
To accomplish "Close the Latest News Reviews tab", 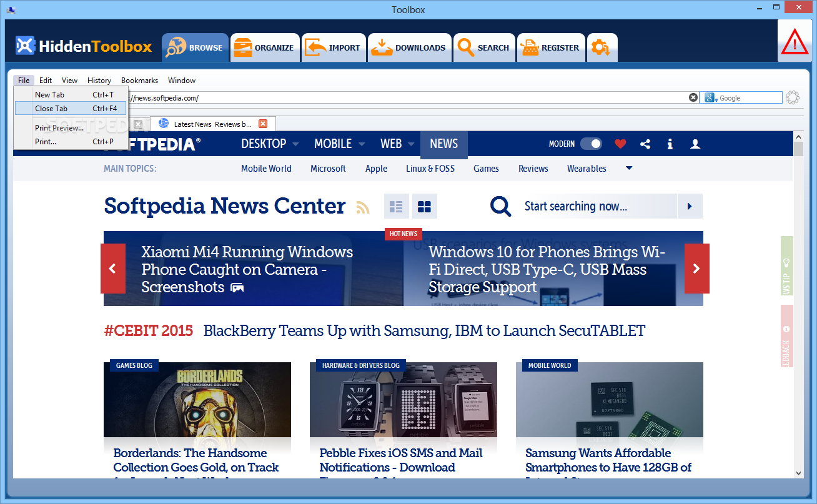I will click(x=263, y=124).
